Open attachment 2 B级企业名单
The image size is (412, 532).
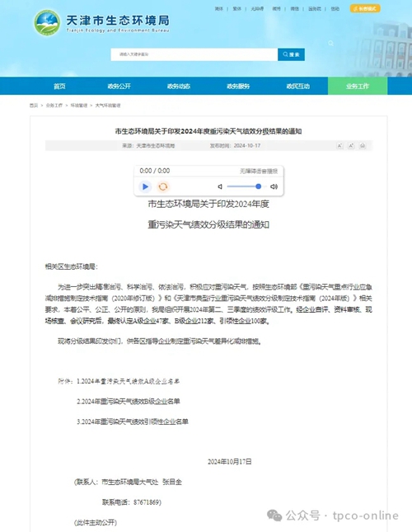129,402
